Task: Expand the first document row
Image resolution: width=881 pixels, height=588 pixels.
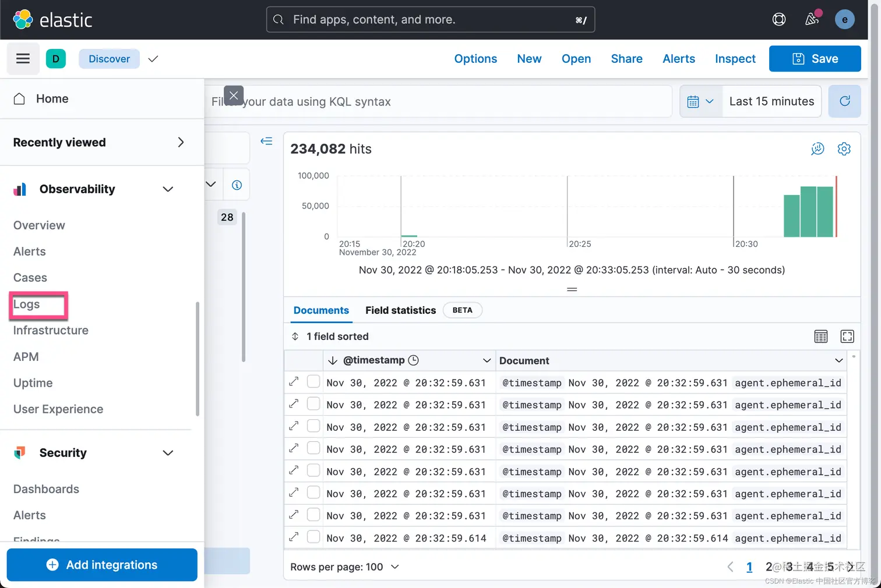Action: [294, 382]
